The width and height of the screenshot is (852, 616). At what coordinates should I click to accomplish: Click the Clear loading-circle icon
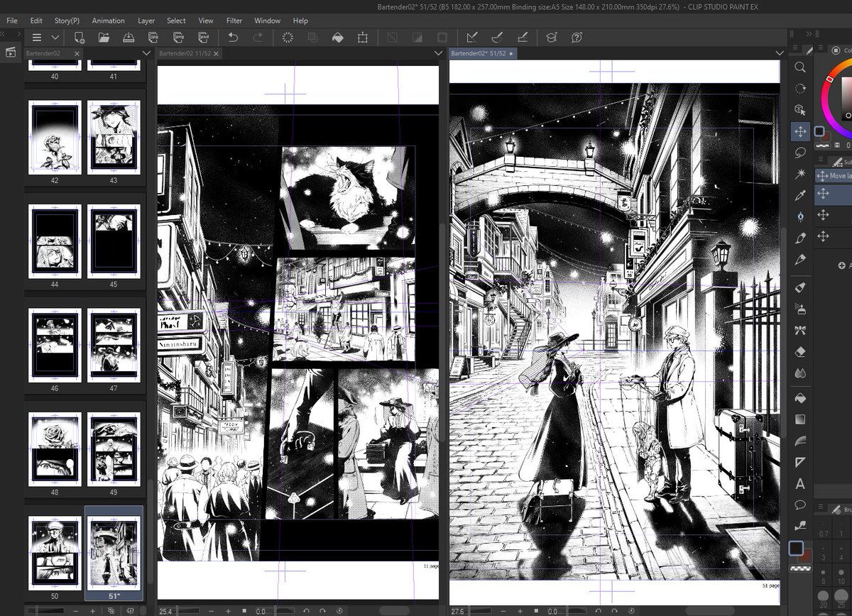(288, 38)
